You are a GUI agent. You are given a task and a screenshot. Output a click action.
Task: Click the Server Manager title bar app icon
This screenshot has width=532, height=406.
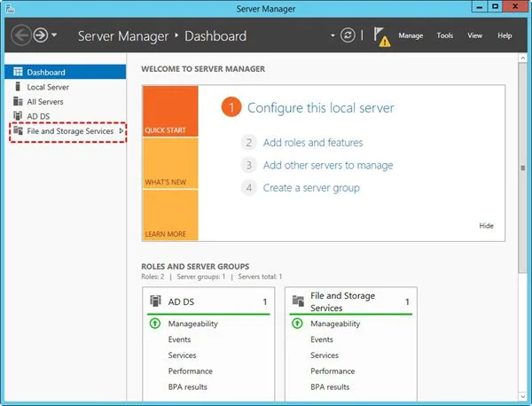point(10,9)
